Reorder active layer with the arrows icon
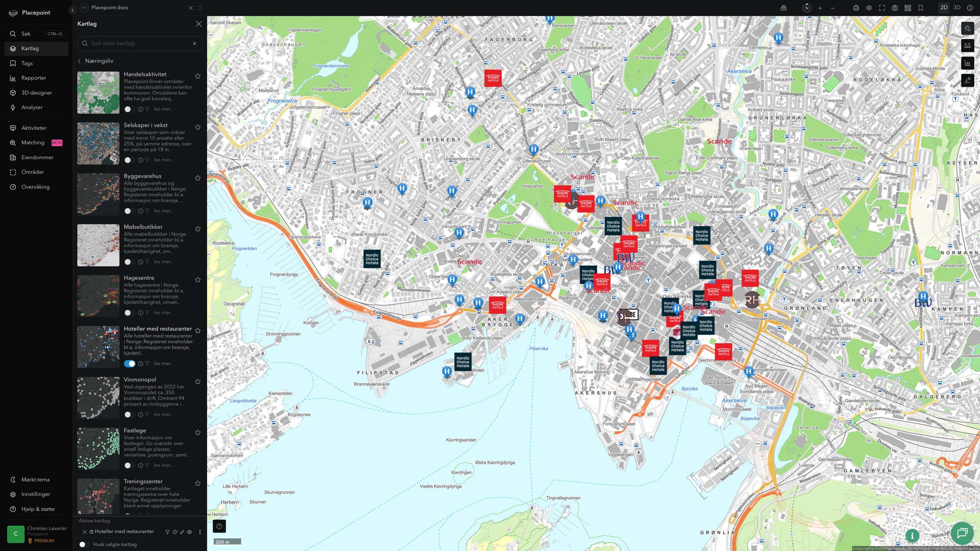 [x=200, y=532]
